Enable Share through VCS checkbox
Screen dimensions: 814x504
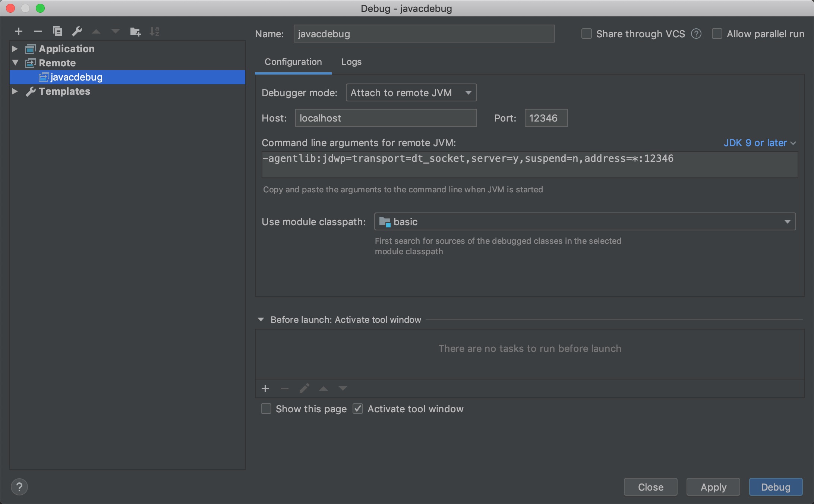pos(587,34)
